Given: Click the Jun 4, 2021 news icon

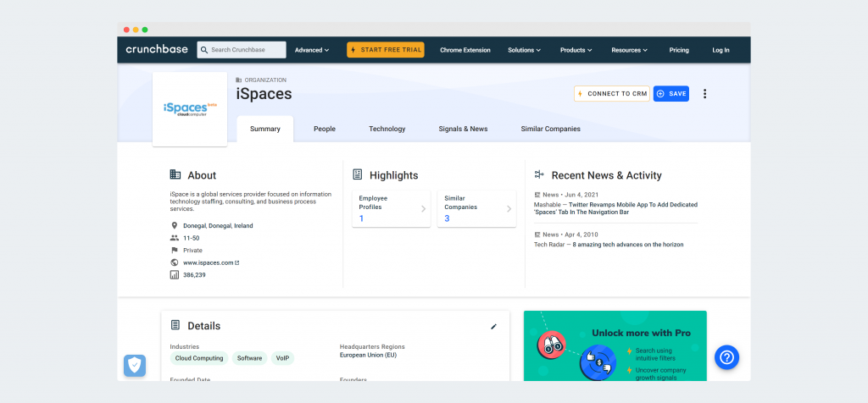Looking at the screenshot, I should [537, 195].
